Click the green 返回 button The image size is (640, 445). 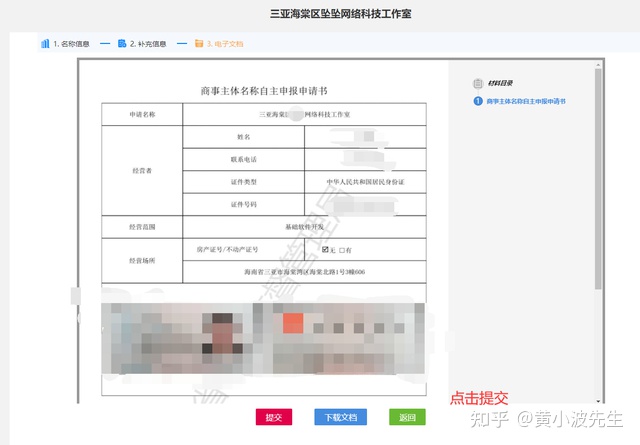pos(407,417)
